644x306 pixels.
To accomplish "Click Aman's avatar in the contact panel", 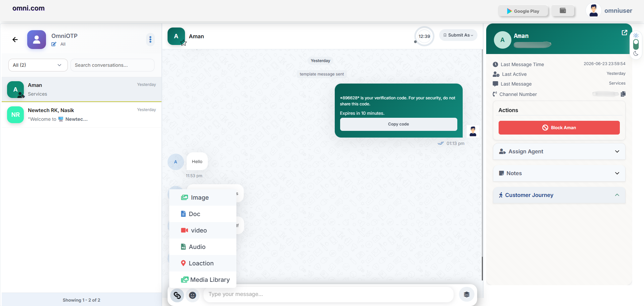I will (502, 40).
